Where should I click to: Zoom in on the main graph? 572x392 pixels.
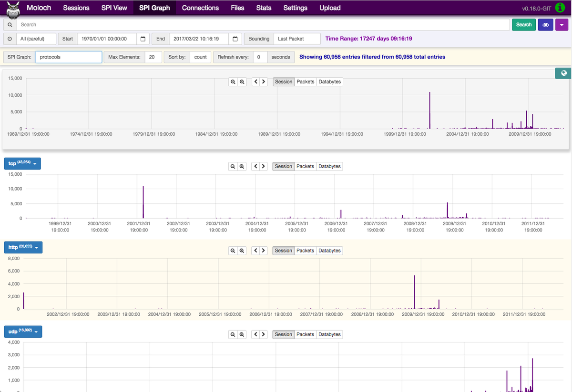coord(242,82)
